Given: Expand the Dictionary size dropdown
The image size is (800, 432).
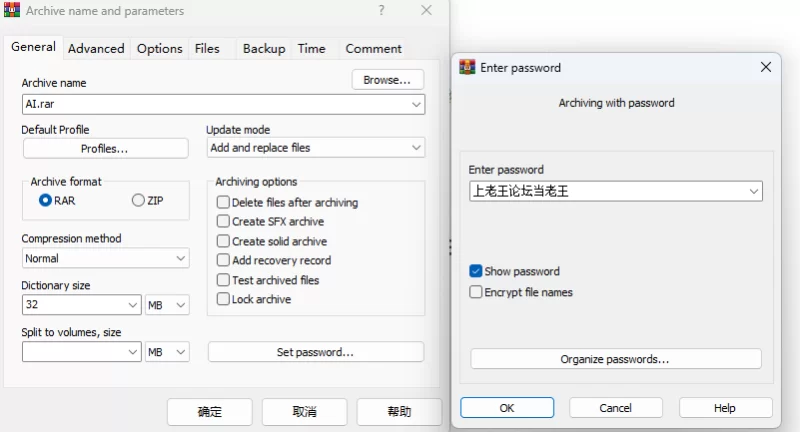Looking at the screenshot, I should click(82, 305).
